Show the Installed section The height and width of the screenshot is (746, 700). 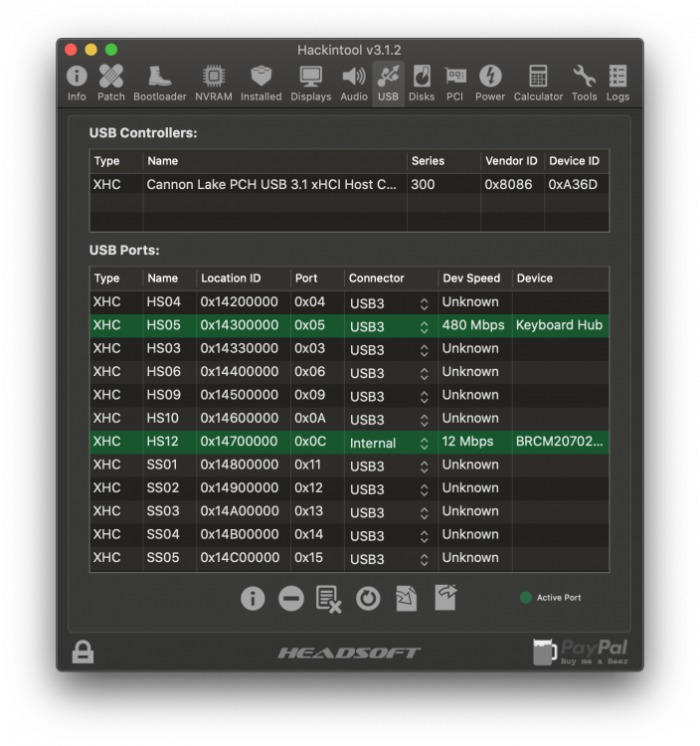coord(262,84)
